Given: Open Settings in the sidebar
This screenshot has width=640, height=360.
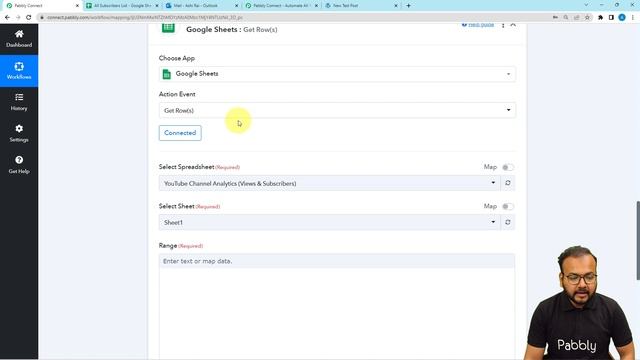Looking at the screenshot, I should coord(19,133).
